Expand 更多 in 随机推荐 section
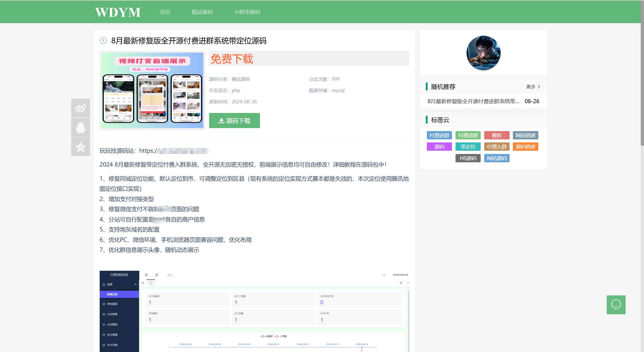Screen dimensions: 644x352 pos(533,87)
